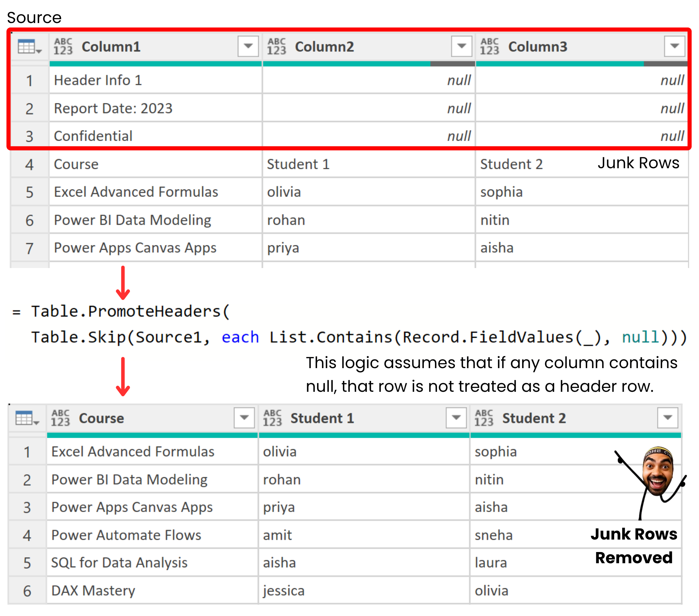Click the data type icon of Column3
Viewport: 699px width, 616px height.
(x=489, y=46)
